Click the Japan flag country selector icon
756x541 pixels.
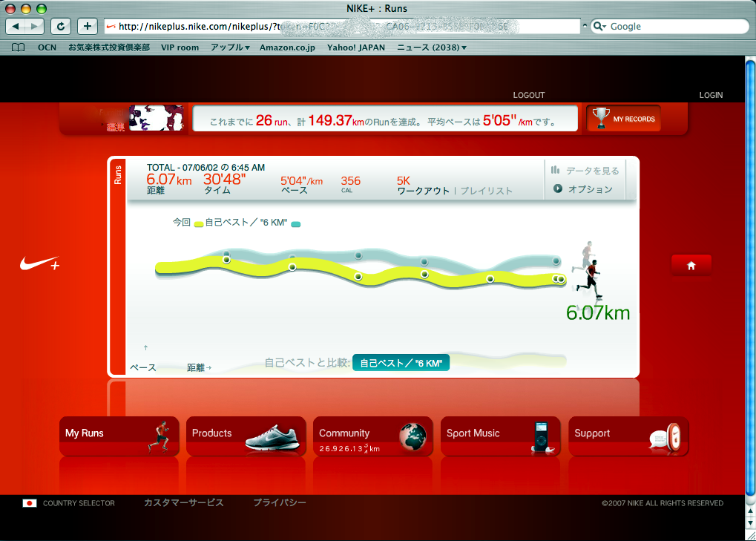point(30,503)
